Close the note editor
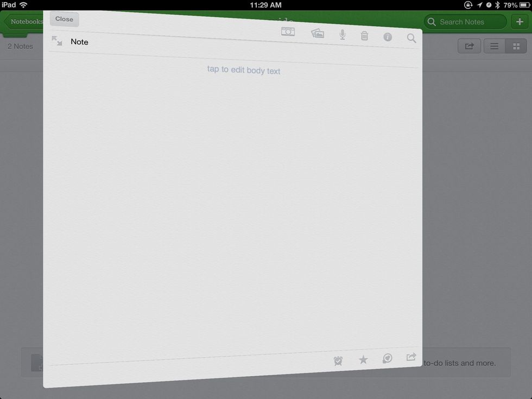Image resolution: width=532 pixels, height=399 pixels. [64, 18]
